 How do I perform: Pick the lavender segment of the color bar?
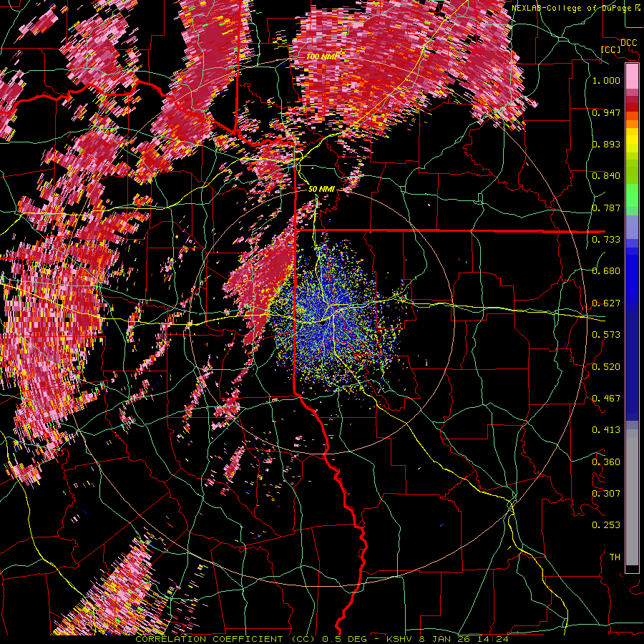[632, 227]
